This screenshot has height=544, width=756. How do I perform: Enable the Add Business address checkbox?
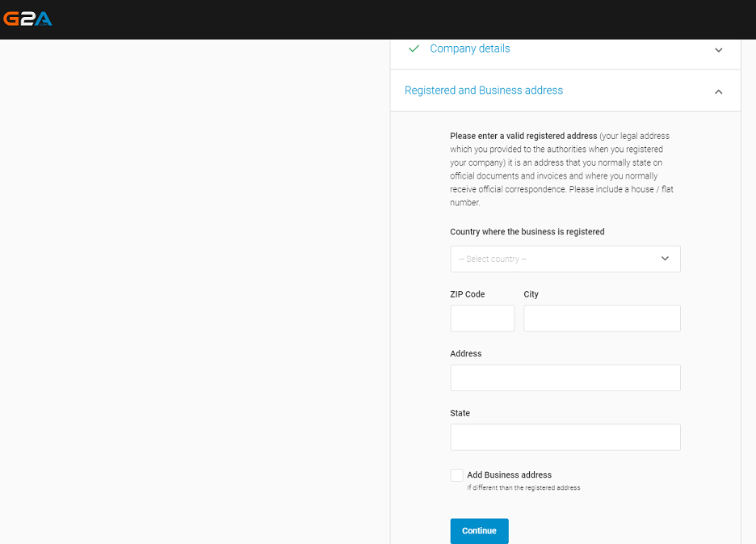pyautogui.click(x=457, y=475)
